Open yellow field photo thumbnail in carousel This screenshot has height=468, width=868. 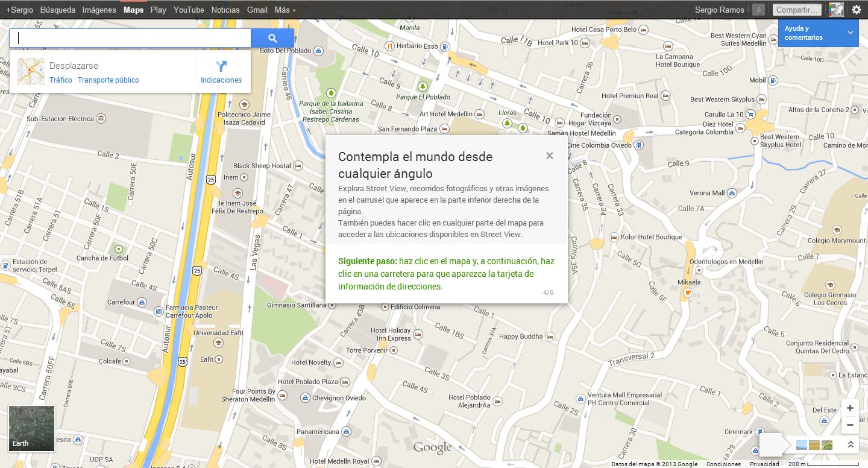(x=814, y=445)
